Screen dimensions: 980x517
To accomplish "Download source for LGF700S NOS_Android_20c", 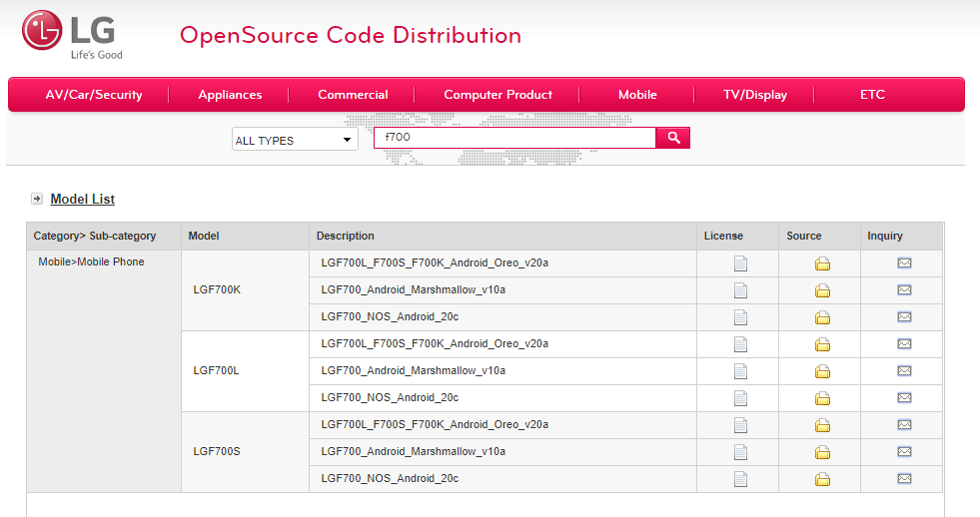I will (822, 479).
